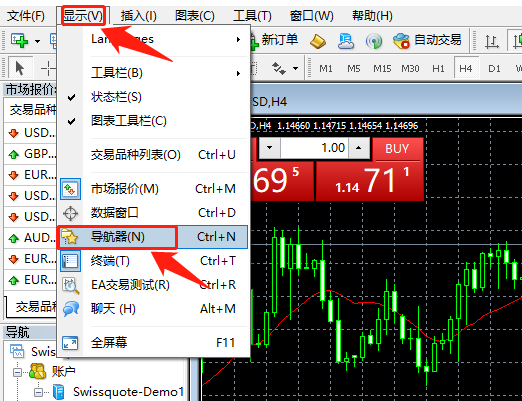Switch to M1 timeframe
The image size is (522, 401).
[326, 69]
